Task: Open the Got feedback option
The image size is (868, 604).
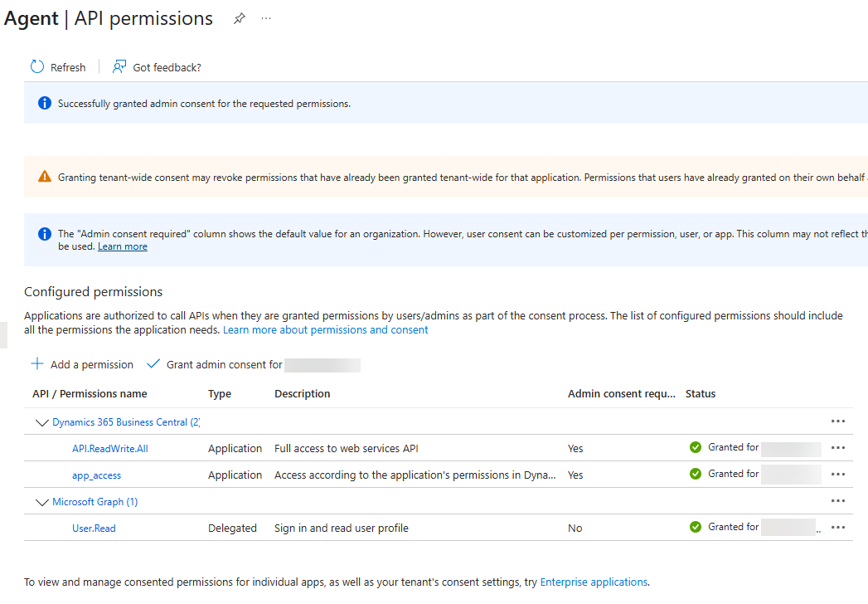Action: [157, 67]
